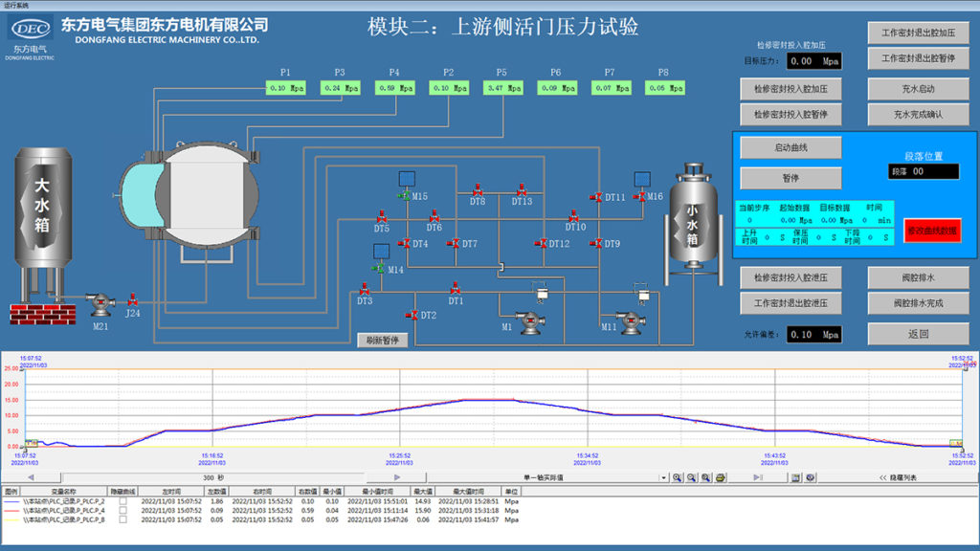
Task: Click the second zoom magnifier icon in chart toolbar
Action: click(x=691, y=477)
